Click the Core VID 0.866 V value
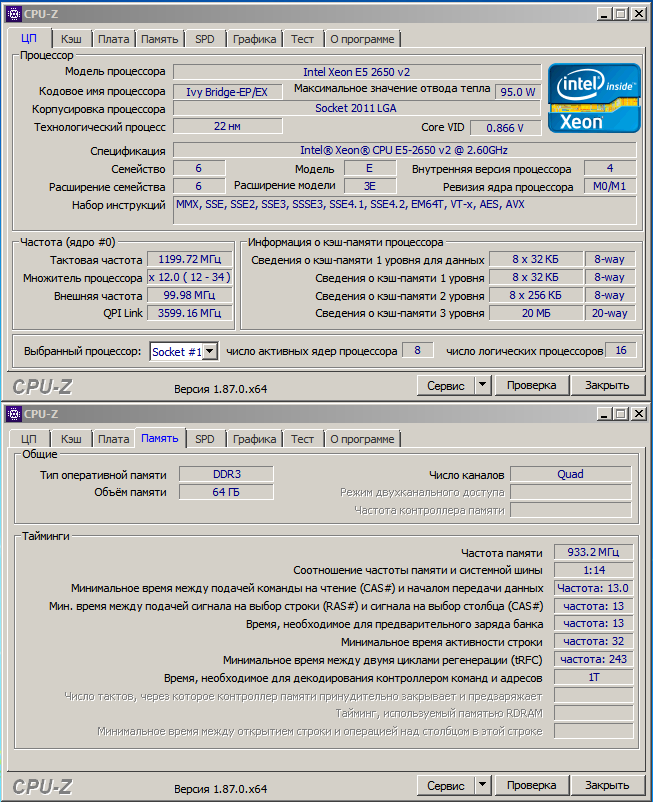Screen dimensions: 653x802 click(505, 128)
